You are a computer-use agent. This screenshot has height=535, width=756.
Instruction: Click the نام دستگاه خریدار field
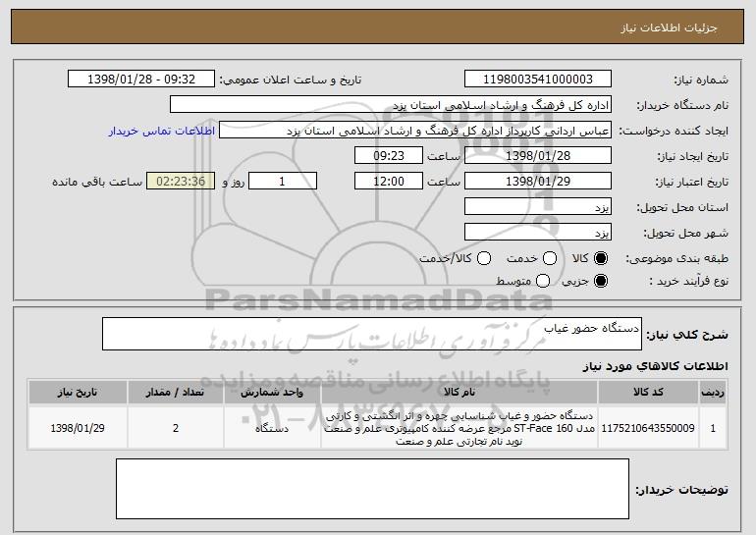(x=391, y=105)
